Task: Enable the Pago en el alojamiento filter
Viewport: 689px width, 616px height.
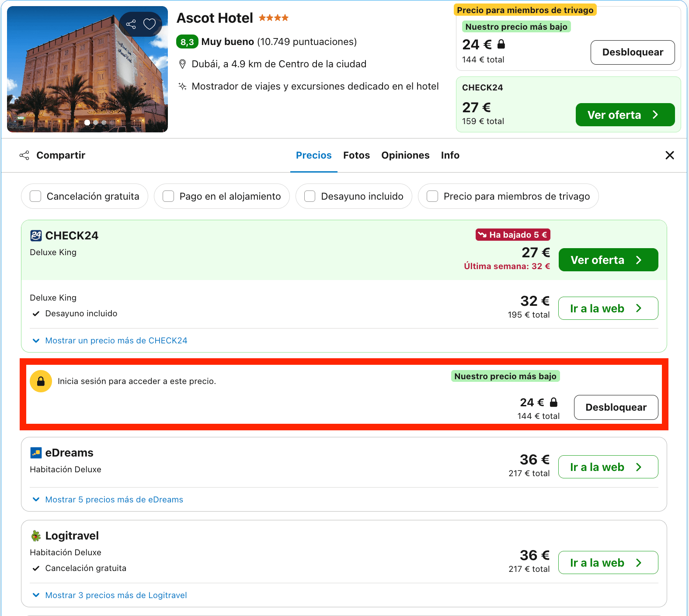Action: point(168,196)
